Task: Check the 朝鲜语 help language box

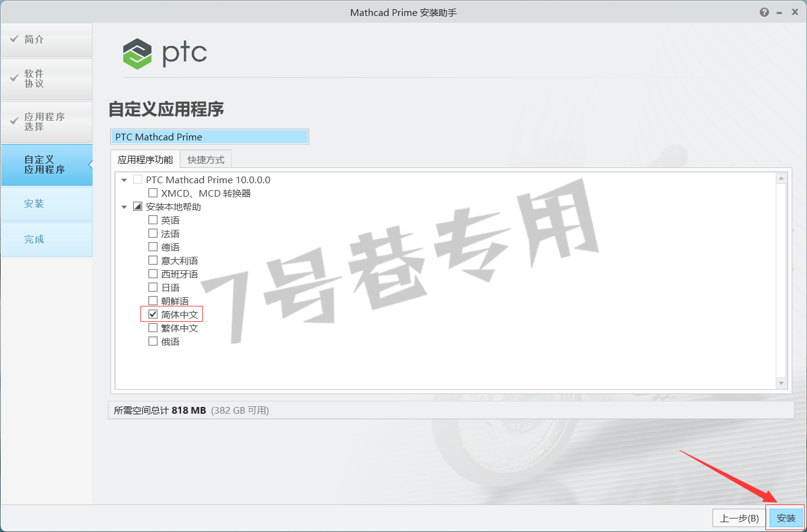Action: click(153, 301)
